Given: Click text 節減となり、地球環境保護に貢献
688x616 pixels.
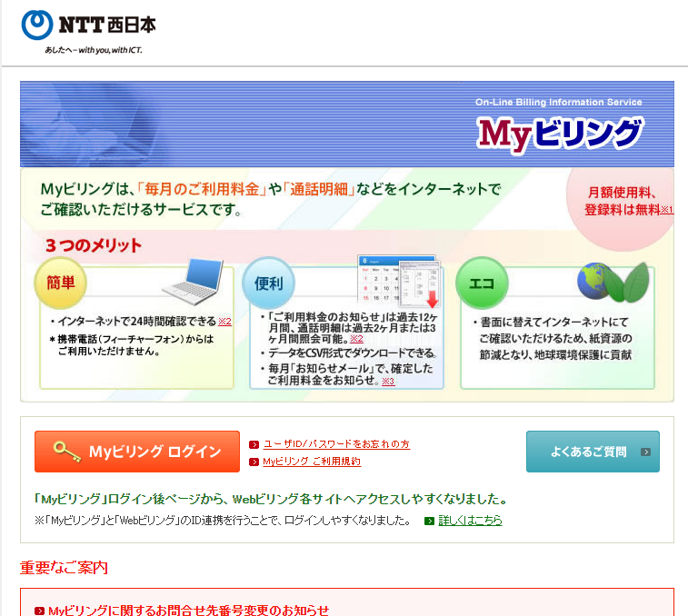Looking at the screenshot, I should pyautogui.click(x=555, y=354).
